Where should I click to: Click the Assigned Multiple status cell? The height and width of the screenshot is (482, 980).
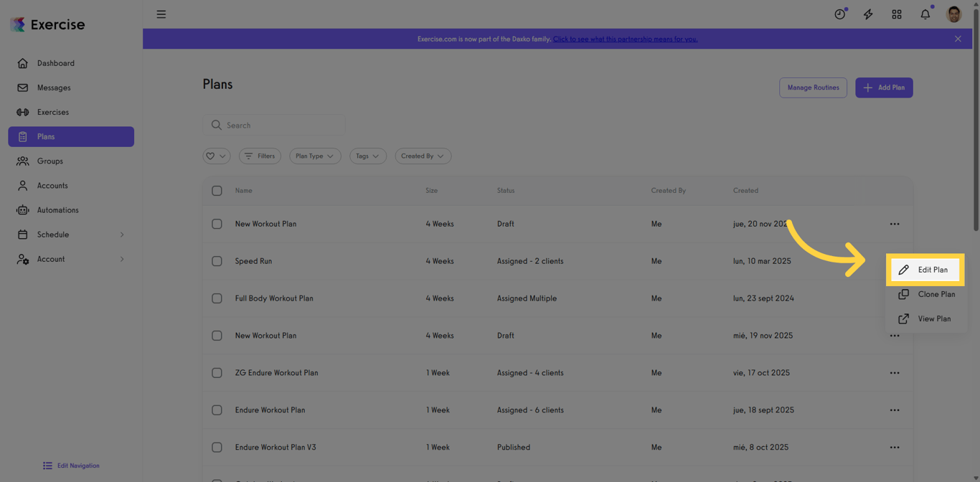point(527,298)
